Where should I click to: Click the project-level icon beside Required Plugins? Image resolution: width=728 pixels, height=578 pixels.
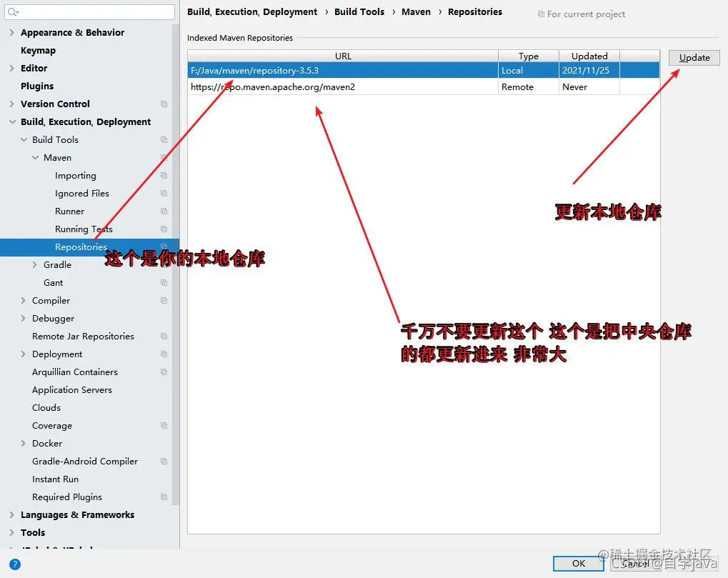coord(164,497)
